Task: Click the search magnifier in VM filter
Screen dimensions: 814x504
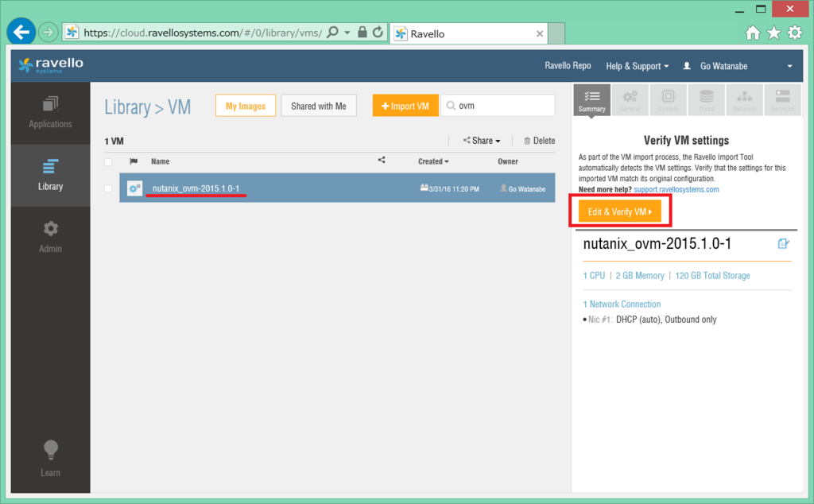Action: tap(452, 106)
